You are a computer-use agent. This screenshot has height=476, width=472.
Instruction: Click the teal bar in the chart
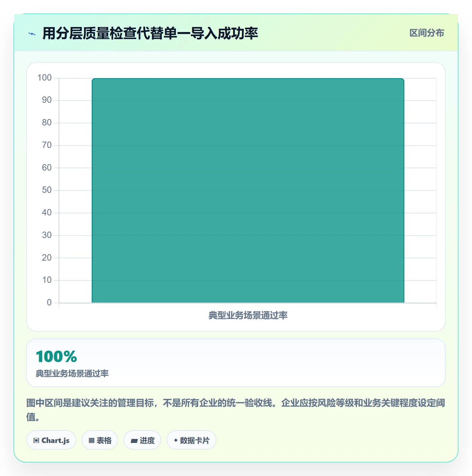click(248, 190)
